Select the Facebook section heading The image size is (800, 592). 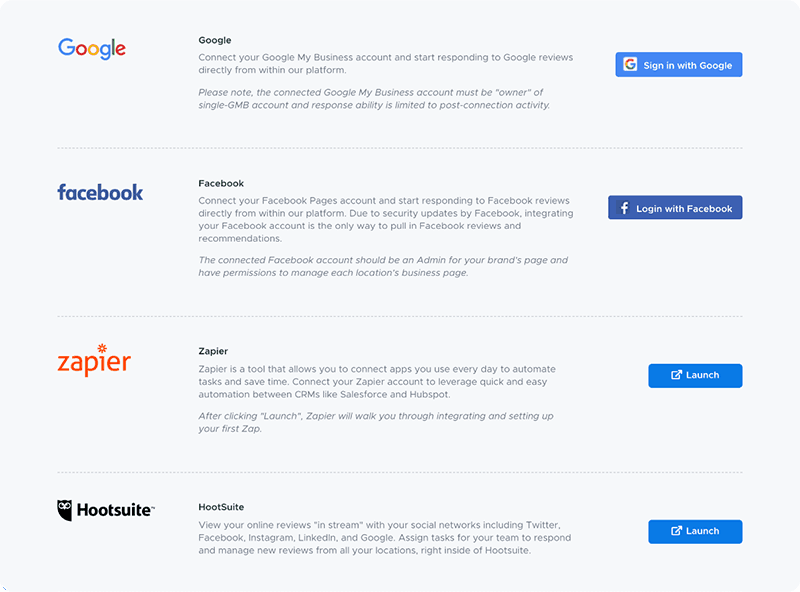point(221,183)
